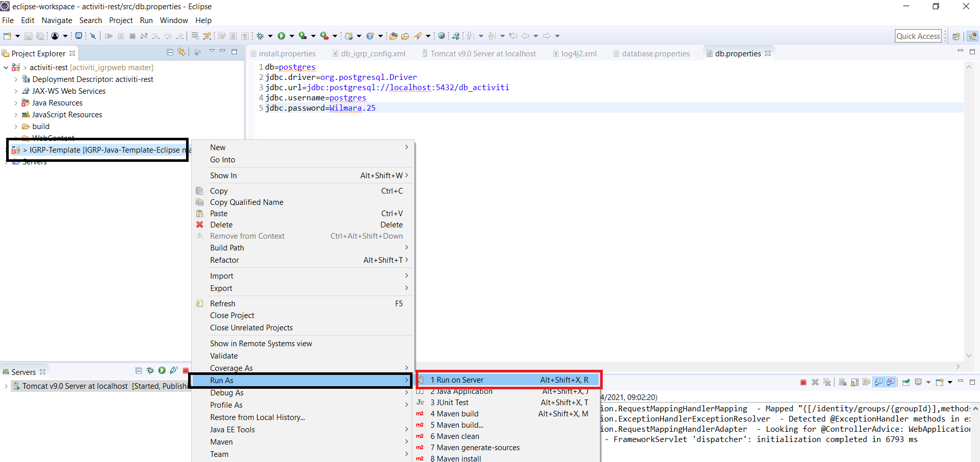
Task: Expand the activiti-rest project node
Action: (6, 68)
